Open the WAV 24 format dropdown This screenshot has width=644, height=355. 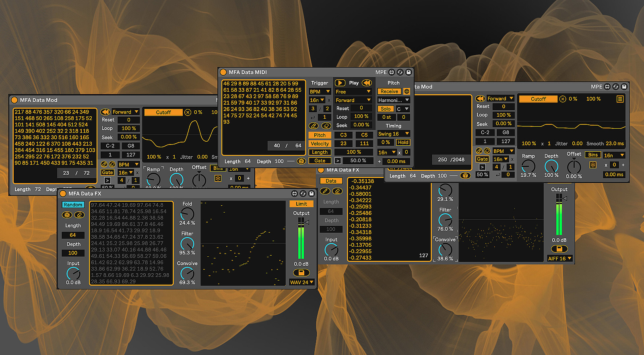pyautogui.click(x=301, y=283)
